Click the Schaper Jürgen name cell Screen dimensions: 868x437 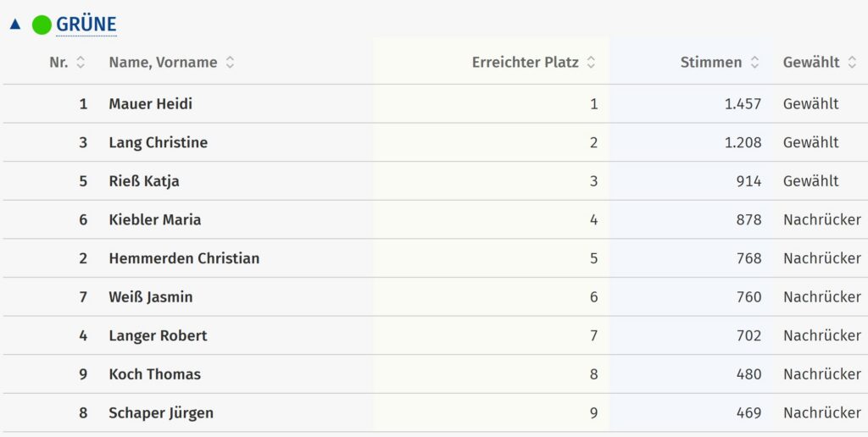[161, 413]
